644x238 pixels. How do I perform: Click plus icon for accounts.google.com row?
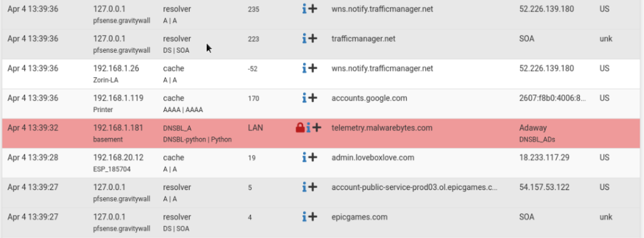click(313, 98)
